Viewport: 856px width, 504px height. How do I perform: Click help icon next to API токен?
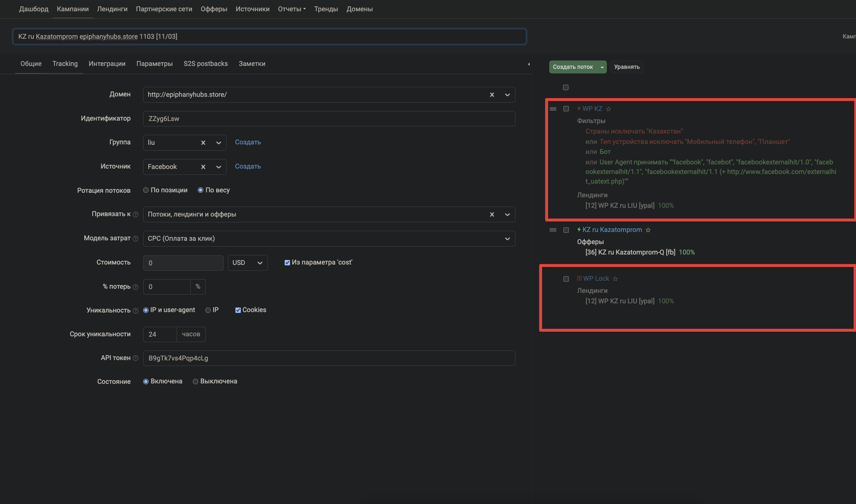coord(135,358)
